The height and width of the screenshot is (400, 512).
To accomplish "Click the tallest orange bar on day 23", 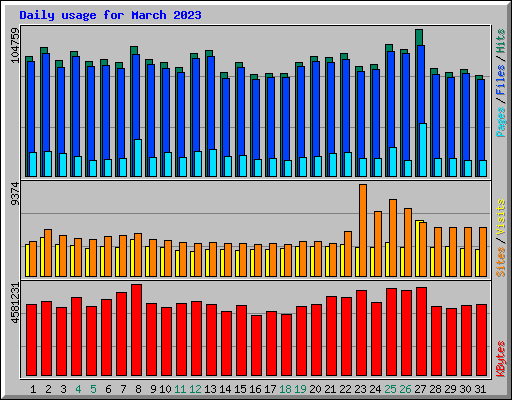I will tap(363, 230).
